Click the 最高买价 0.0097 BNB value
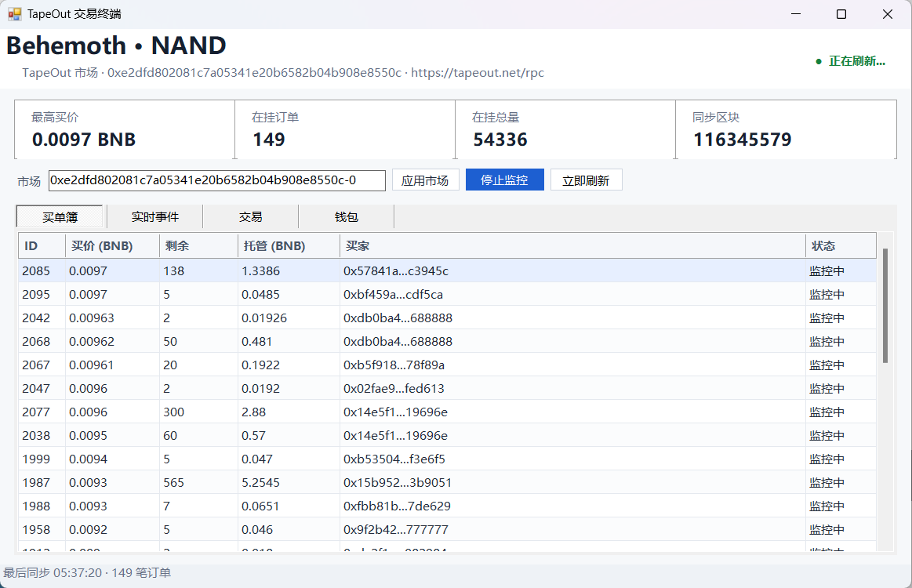Viewport: 912px width, 588px height. (84, 140)
